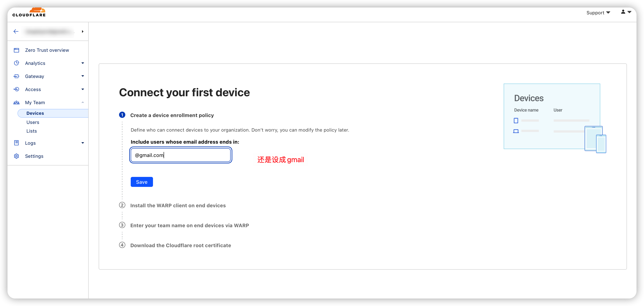Click the Save button
Viewport: 644px width, 306px height.
click(x=142, y=182)
